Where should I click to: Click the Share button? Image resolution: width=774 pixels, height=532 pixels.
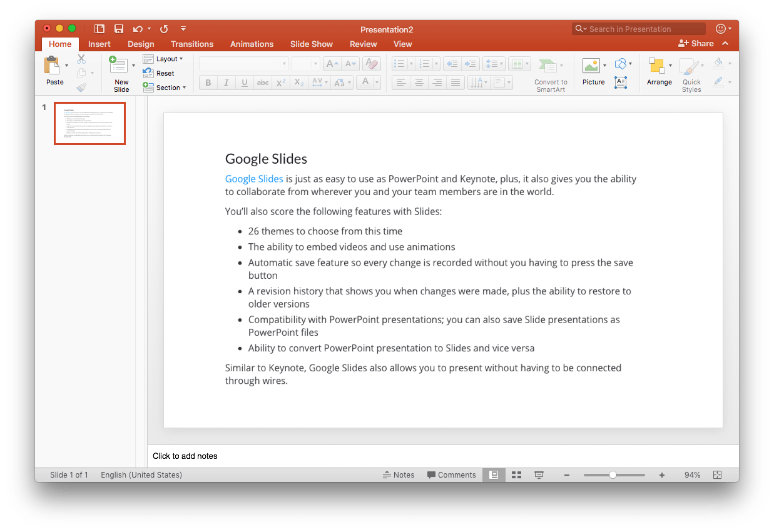point(696,44)
